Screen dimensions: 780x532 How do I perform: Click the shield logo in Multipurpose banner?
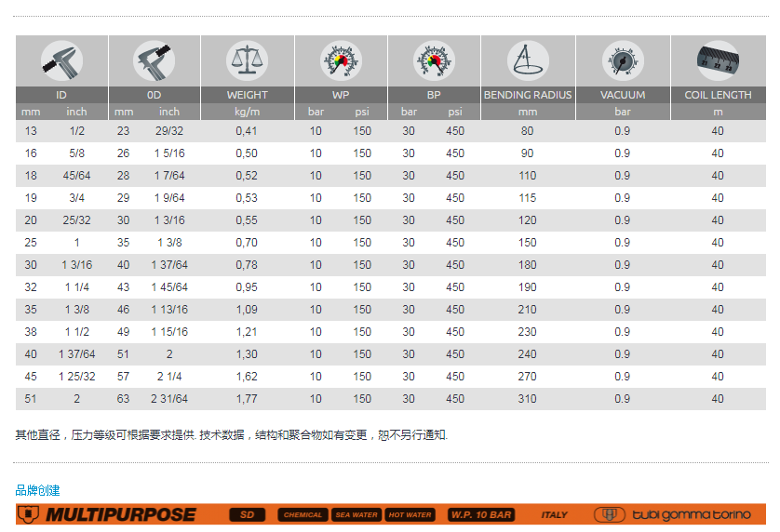pyautogui.click(x=28, y=514)
